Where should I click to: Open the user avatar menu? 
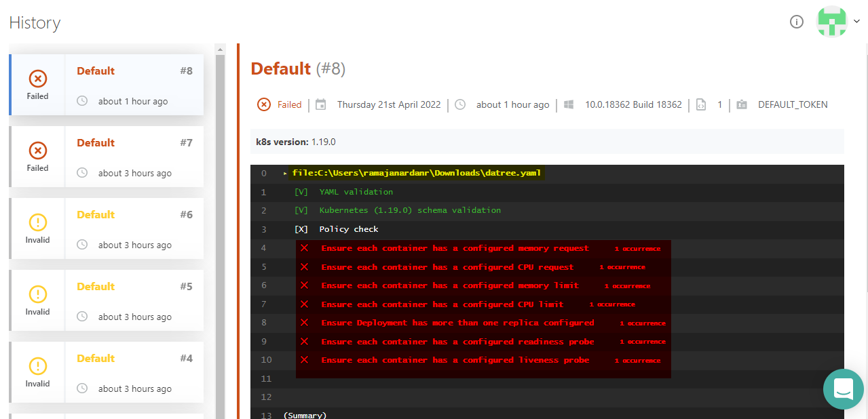pyautogui.click(x=832, y=22)
